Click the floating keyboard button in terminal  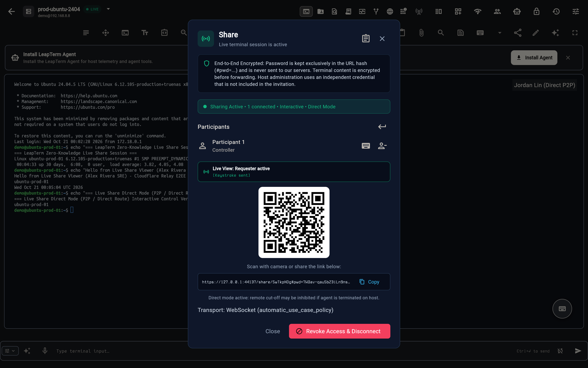tap(562, 309)
